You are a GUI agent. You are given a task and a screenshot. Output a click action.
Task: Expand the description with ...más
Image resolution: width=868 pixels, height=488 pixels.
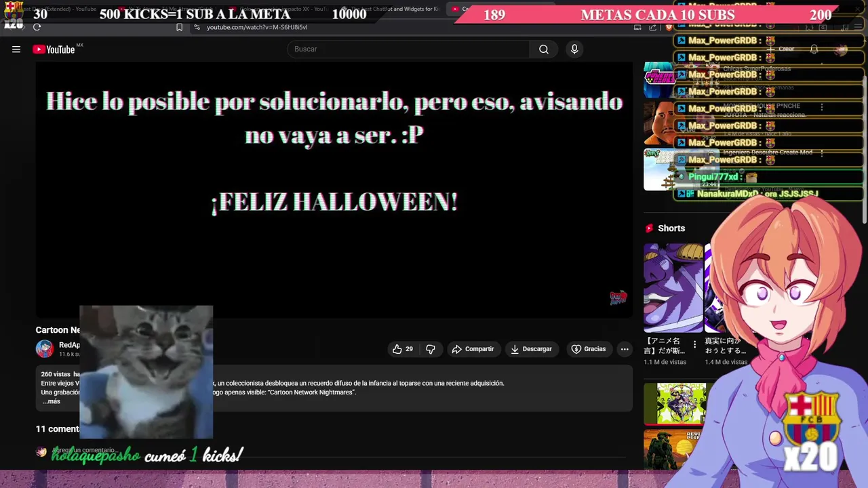(x=52, y=401)
